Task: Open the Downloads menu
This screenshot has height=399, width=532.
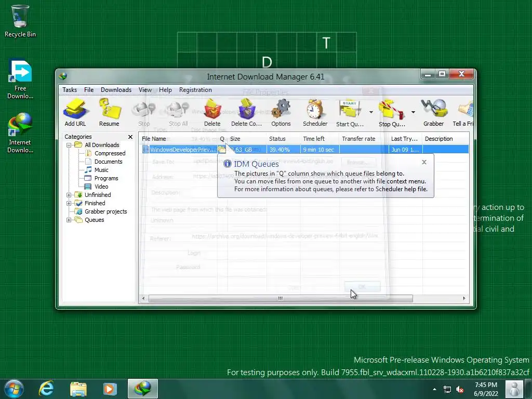Action: (x=116, y=89)
